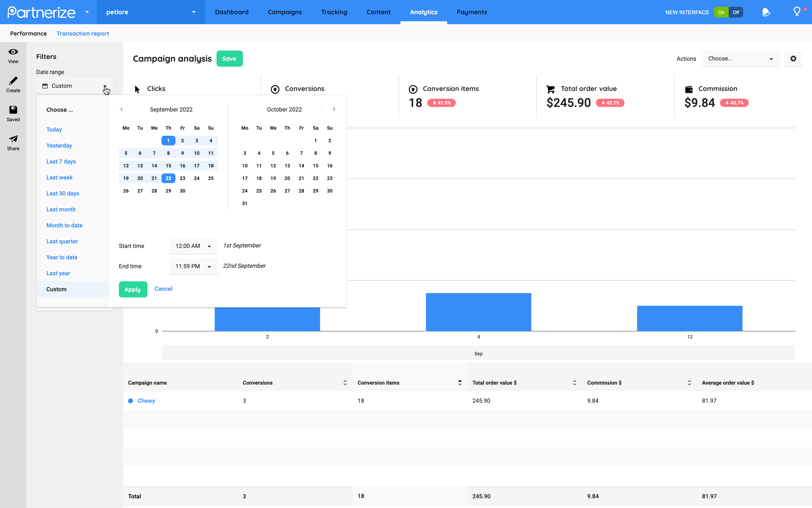The image size is (812, 508).
Task: Click the chart bar for day 4
Action: pos(478,312)
